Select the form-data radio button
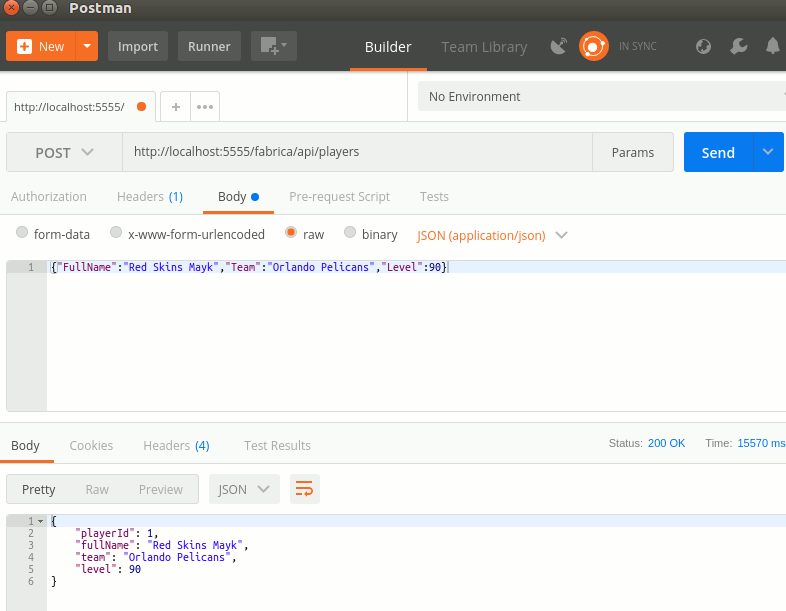 point(22,233)
